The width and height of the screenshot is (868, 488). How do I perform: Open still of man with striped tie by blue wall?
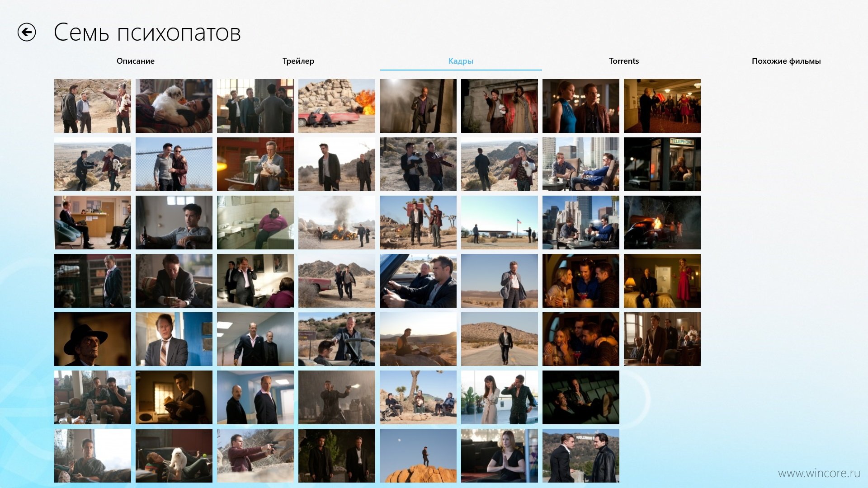(174, 339)
